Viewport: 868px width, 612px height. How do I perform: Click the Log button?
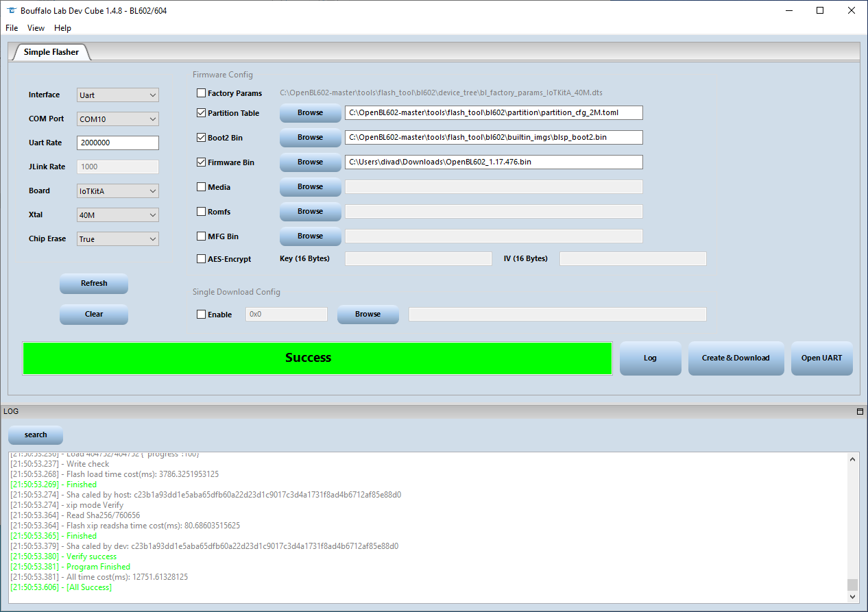pos(650,358)
